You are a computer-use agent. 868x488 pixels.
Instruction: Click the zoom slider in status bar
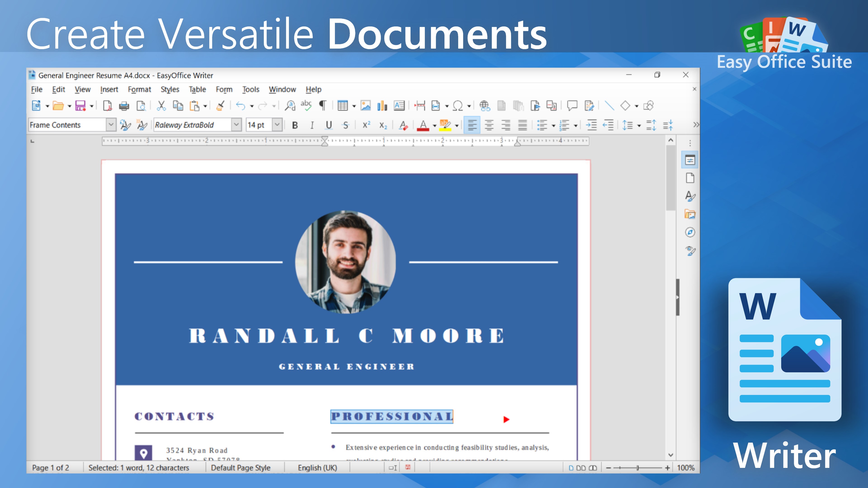point(637,468)
